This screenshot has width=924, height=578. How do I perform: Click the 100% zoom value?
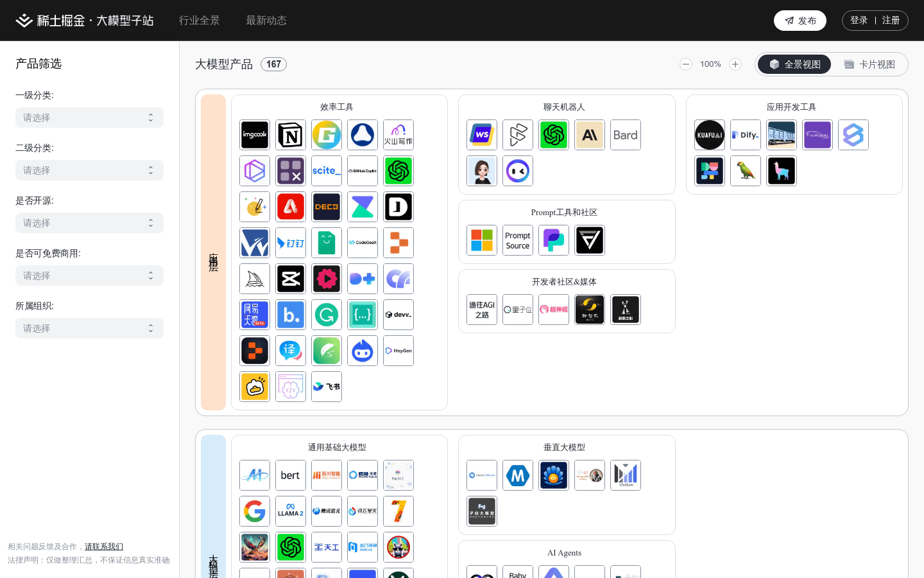(710, 64)
